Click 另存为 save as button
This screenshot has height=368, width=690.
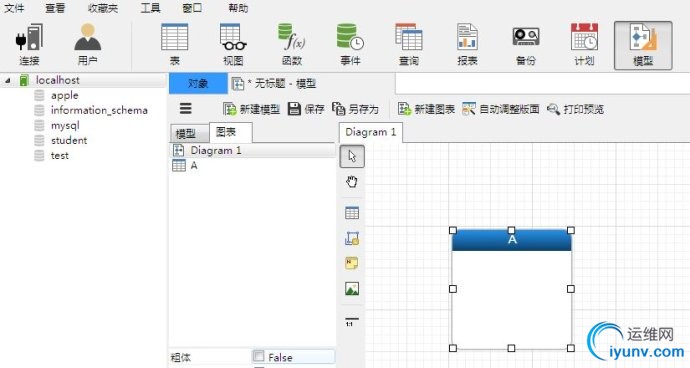pyautogui.click(x=355, y=109)
